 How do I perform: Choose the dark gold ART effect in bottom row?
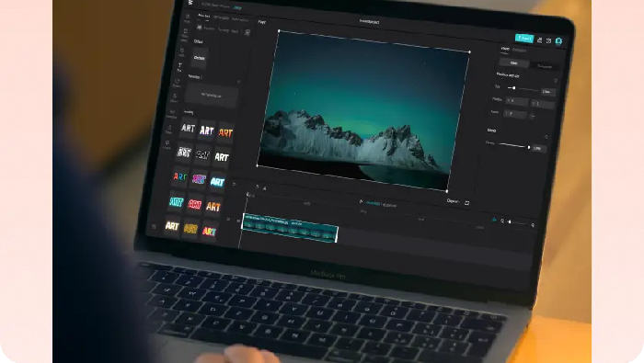coord(190,229)
